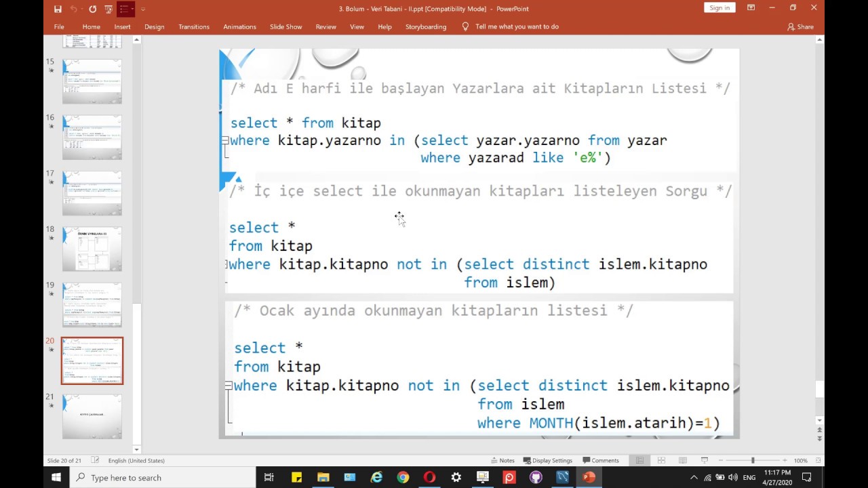
Task: Open Opera browser from taskbar
Action: tap(429, 478)
